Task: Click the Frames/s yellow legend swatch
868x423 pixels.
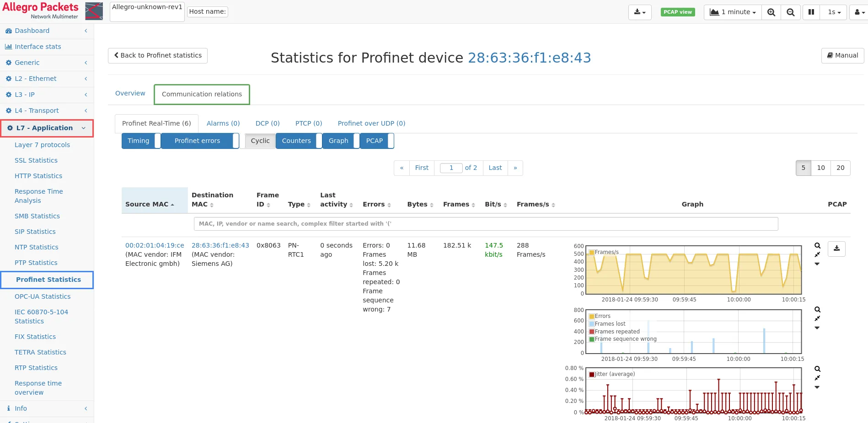Action: [592, 252]
